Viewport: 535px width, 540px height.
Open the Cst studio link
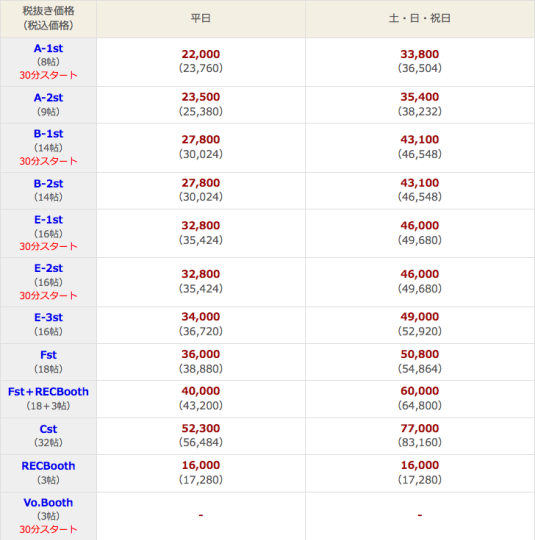tap(48, 429)
